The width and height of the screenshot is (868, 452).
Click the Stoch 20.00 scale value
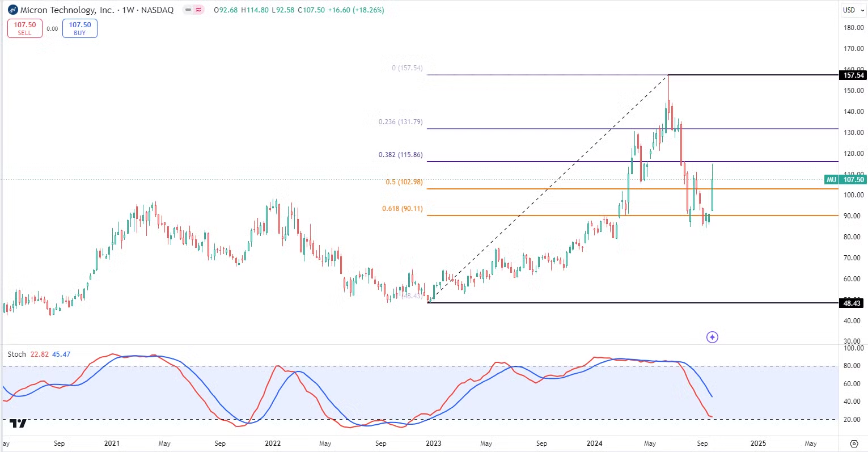853,420
